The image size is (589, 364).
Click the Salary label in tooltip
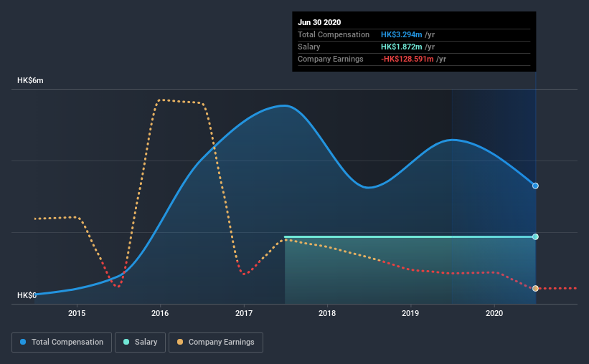point(308,47)
